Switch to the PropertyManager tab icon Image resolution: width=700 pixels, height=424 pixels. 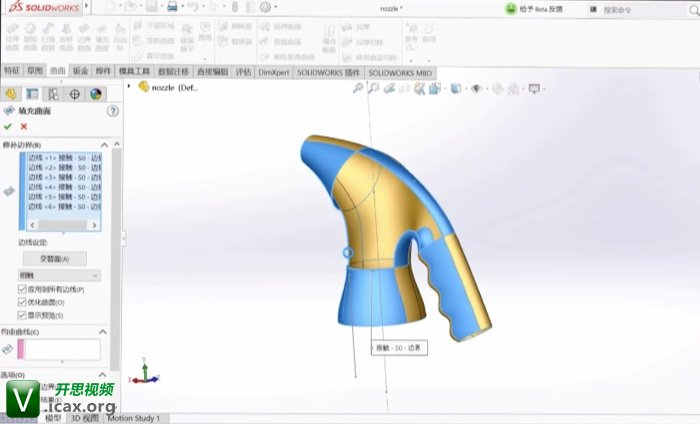point(32,94)
